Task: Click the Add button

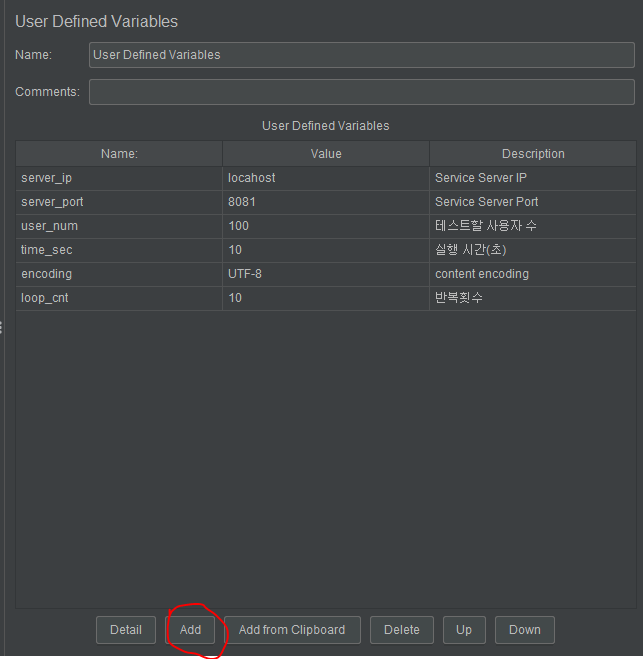Action: coord(190,630)
